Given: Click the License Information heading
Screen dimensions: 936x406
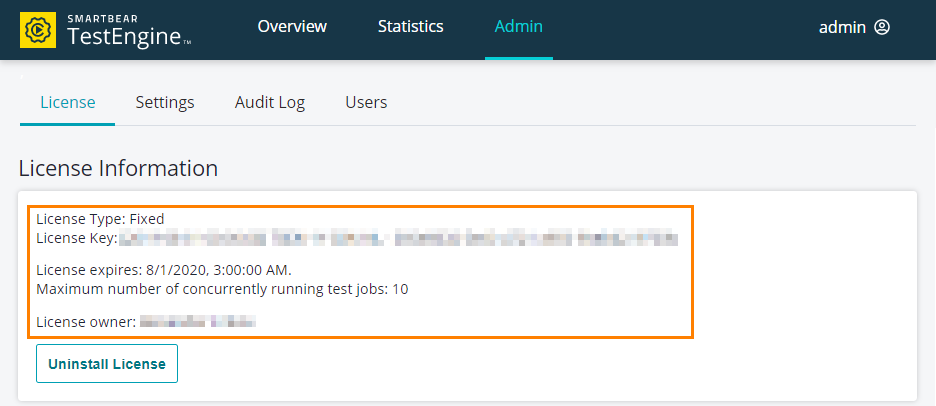Looking at the screenshot, I should tap(118, 168).
